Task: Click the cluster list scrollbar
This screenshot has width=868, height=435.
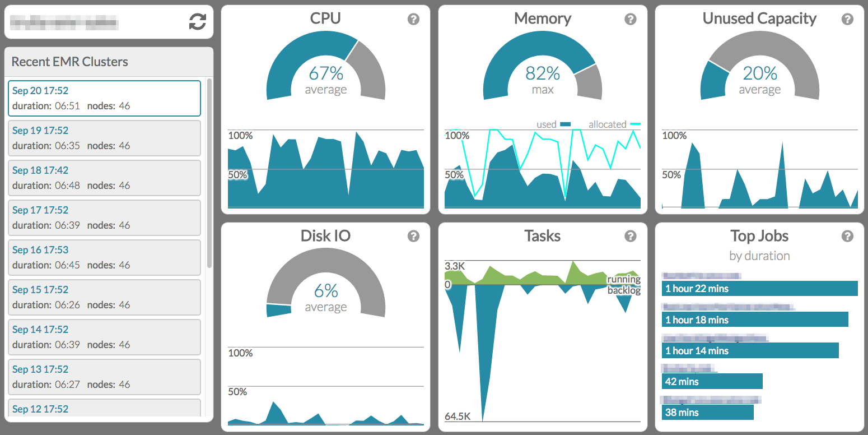Action: point(209,173)
